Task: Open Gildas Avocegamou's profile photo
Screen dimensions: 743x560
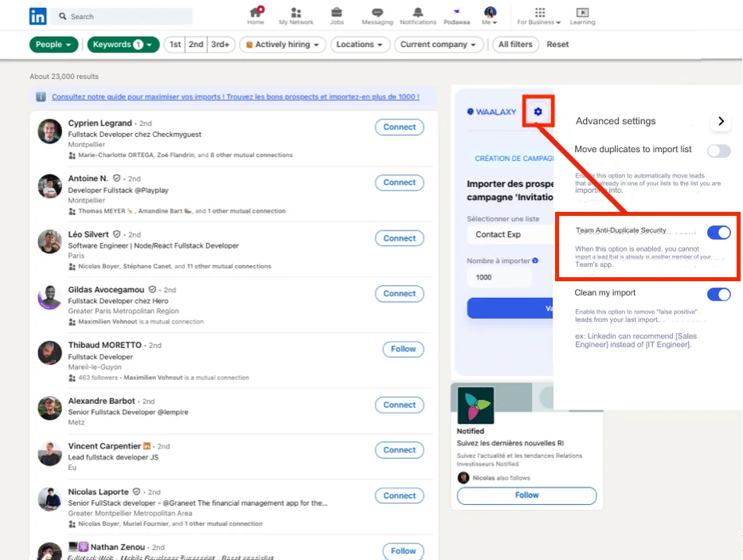Action: (x=49, y=297)
